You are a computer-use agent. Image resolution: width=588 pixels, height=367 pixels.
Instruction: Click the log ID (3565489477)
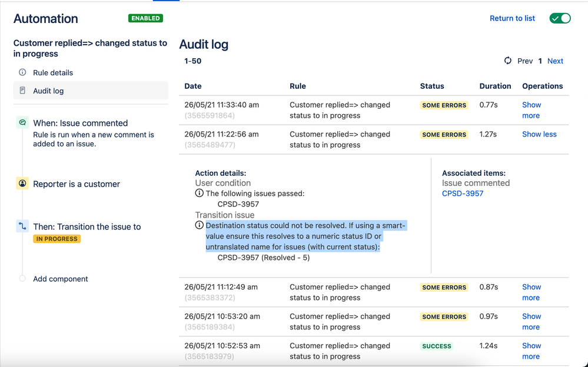click(210, 145)
